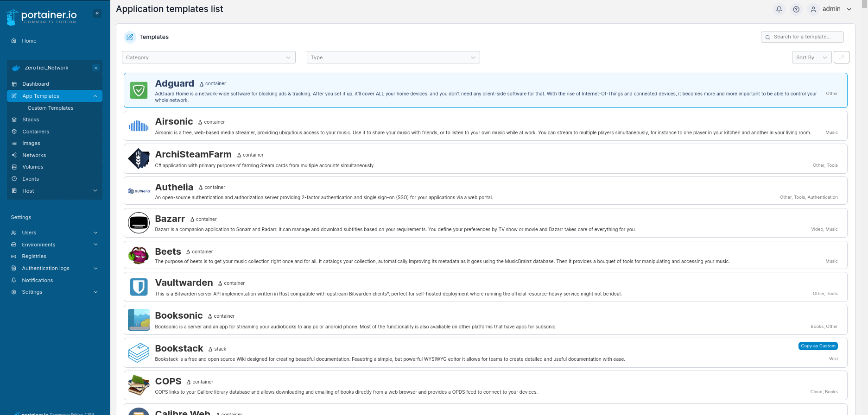Click the 'Video, Music' category label on Bazarr

click(x=824, y=229)
